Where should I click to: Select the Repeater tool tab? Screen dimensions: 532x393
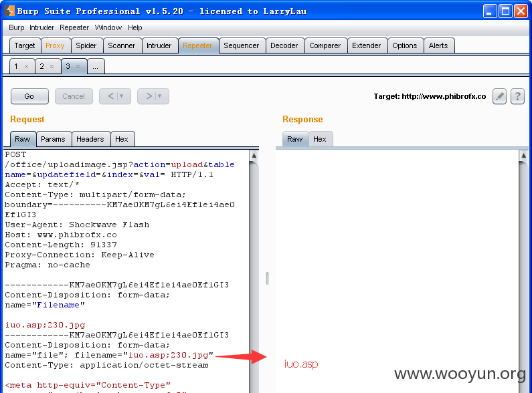pyautogui.click(x=197, y=45)
